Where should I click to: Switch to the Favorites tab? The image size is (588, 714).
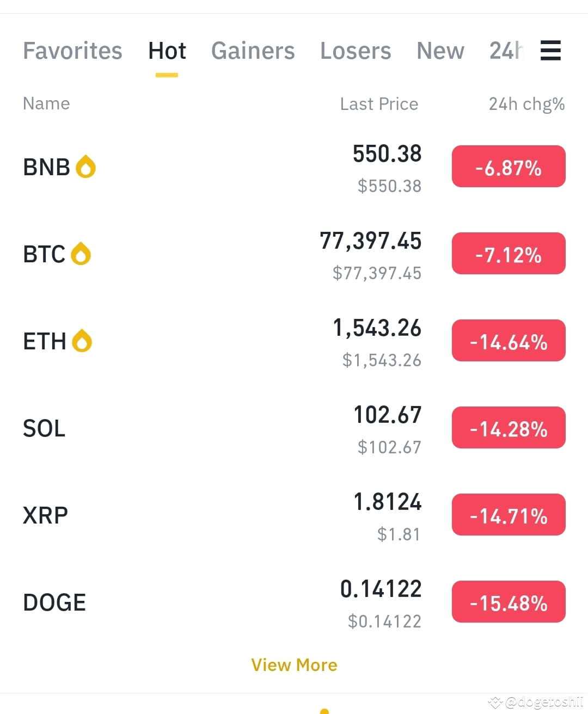coord(72,51)
